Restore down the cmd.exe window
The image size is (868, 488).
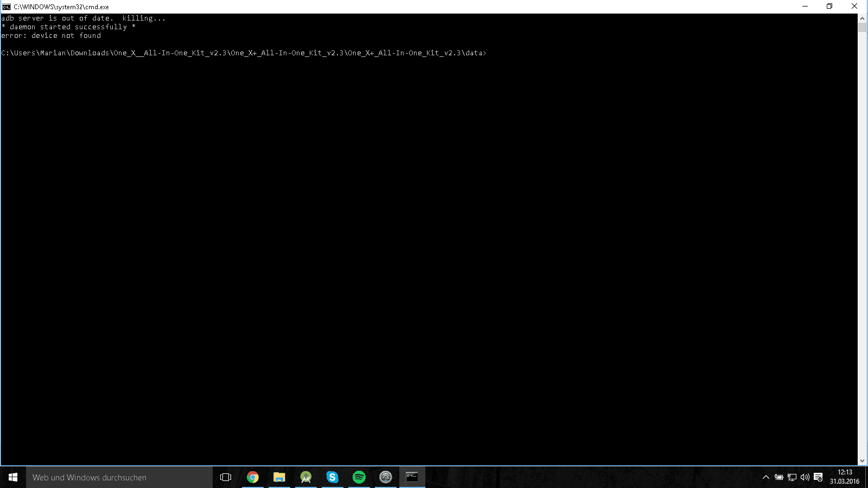829,7
